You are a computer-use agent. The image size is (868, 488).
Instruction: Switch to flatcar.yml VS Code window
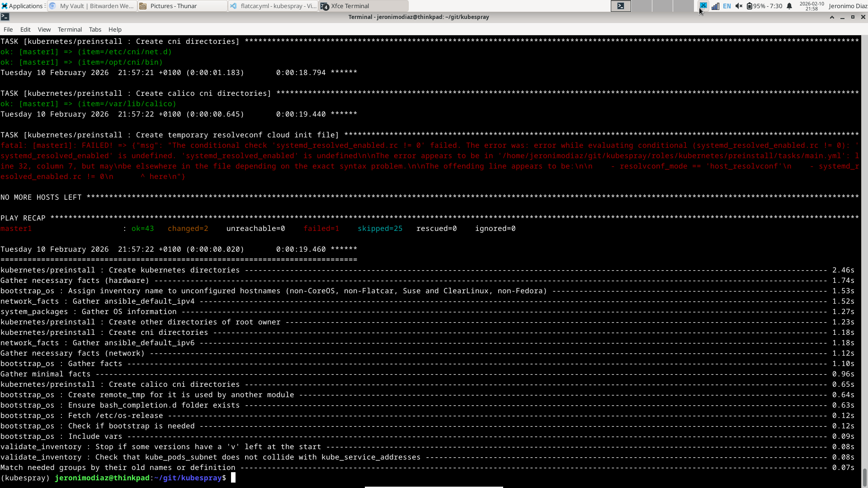273,6
